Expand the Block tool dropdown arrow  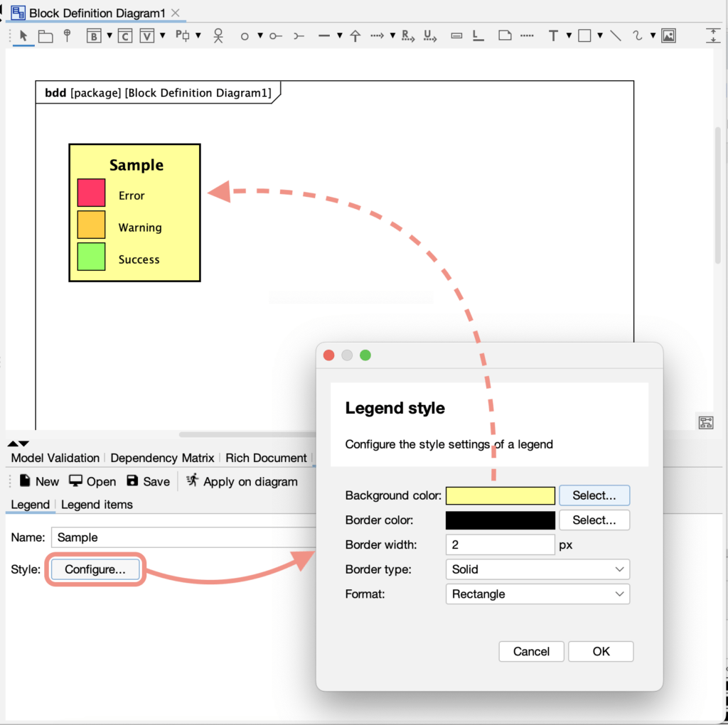pos(109,36)
